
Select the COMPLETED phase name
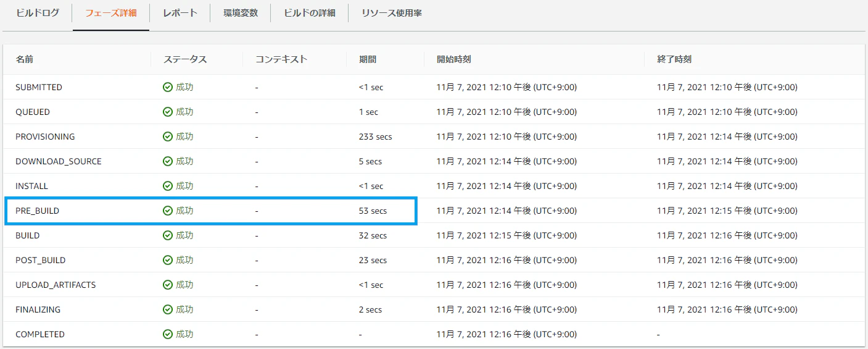(x=40, y=334)
